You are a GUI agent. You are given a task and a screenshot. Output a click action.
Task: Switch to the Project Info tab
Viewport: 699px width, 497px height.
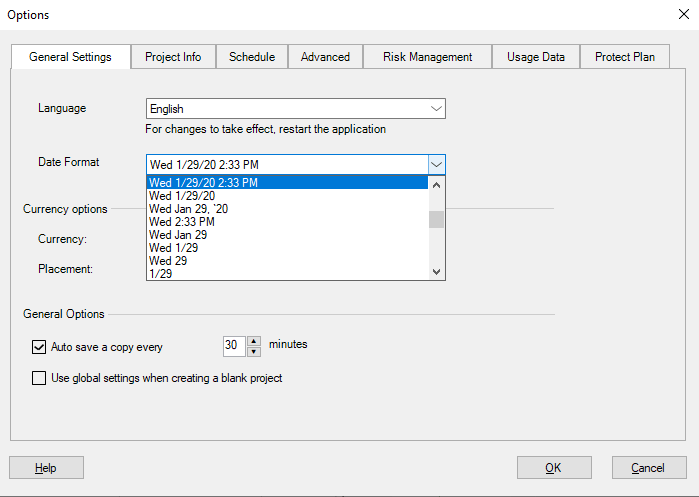pyautogui.click(x=173, y=57)
